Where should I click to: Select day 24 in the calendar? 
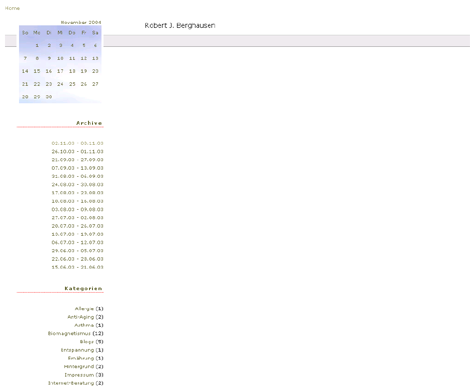60,84
